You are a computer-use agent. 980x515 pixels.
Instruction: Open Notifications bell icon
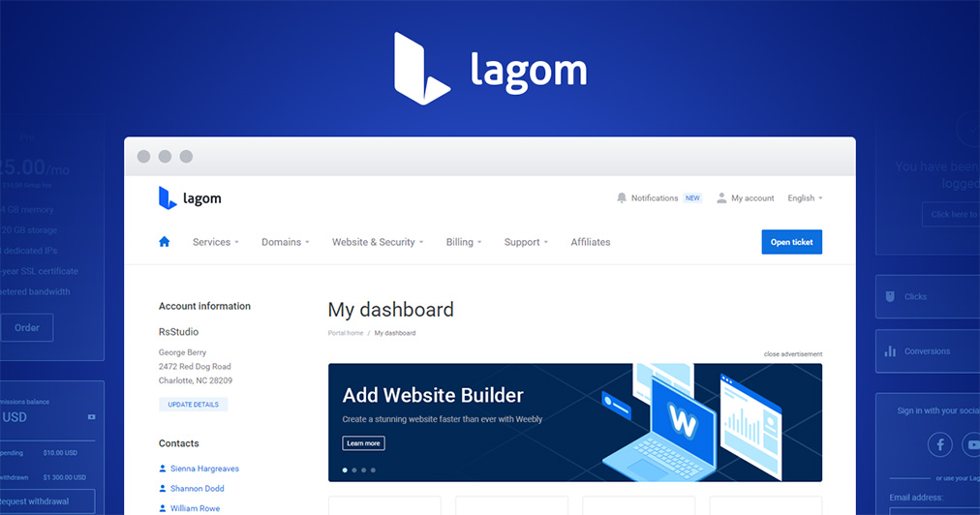(x=622, y=198)
